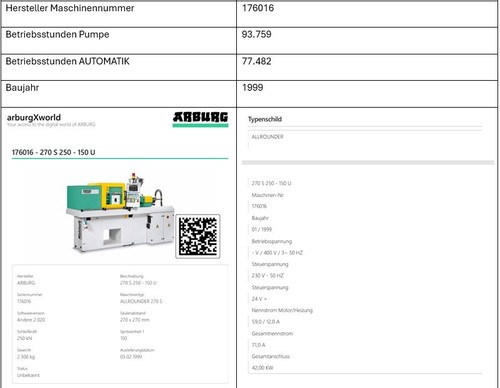Click the value '71,0 A'

pos(259,345)
